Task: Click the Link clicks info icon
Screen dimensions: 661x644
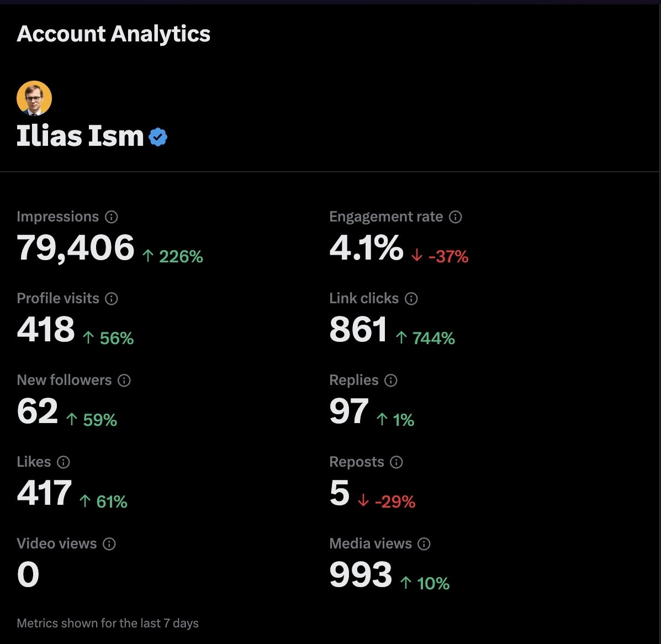Action: pyautogui.click(x=411, y=299)
